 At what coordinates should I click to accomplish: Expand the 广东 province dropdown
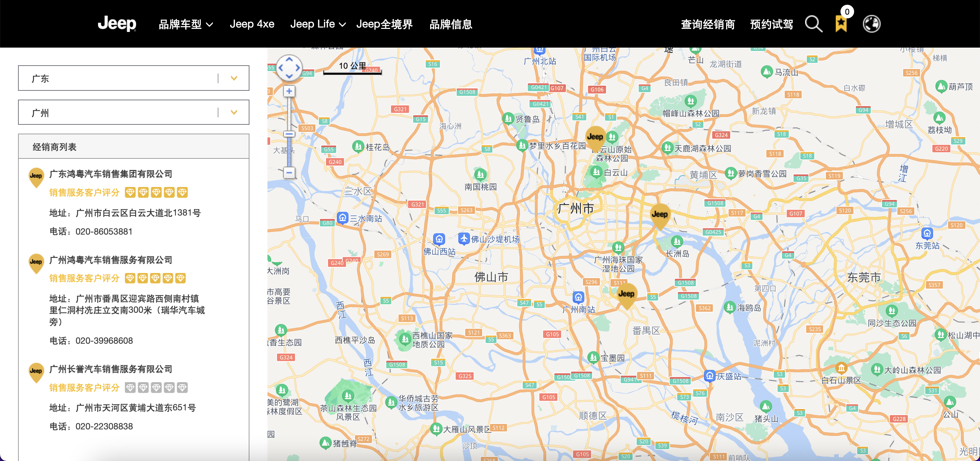[x=133, y=78]
